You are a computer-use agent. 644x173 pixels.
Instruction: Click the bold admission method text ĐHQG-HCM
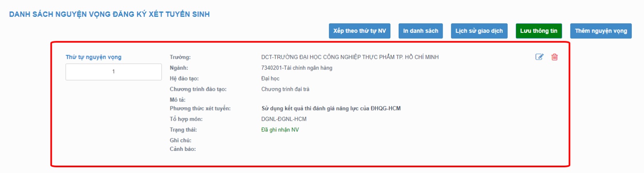click(x=331, y=108)
